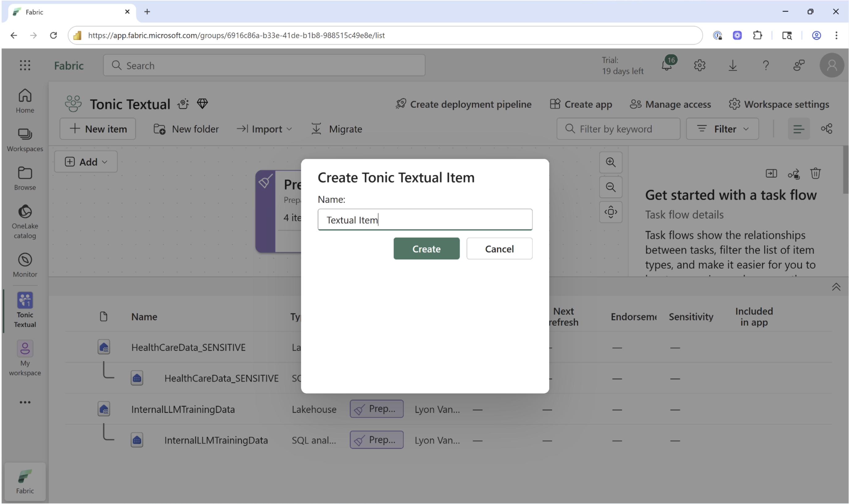The width and height of the screenshot is (849, 504).
Task: Open the settings gear in header
Action: [x=700, y=65]
